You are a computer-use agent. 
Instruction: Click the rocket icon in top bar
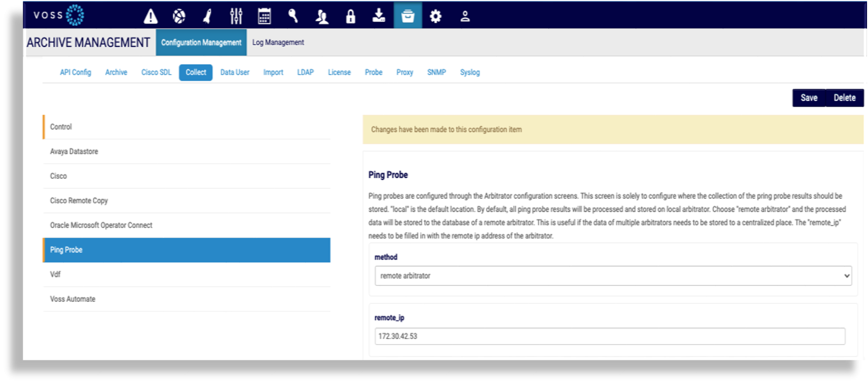pyautogui.click(x=207, y=17)
